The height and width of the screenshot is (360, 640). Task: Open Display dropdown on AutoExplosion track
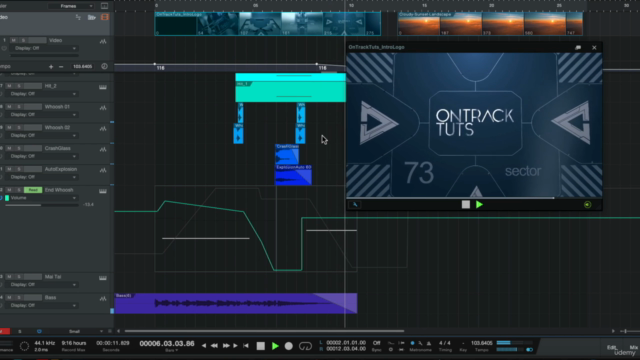[43, 177]
